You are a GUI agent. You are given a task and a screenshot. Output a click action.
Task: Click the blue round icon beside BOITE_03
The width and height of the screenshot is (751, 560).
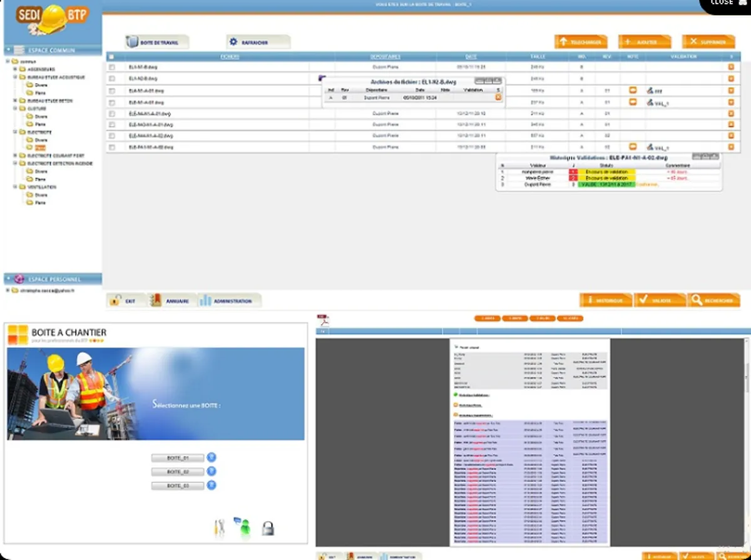211,486
